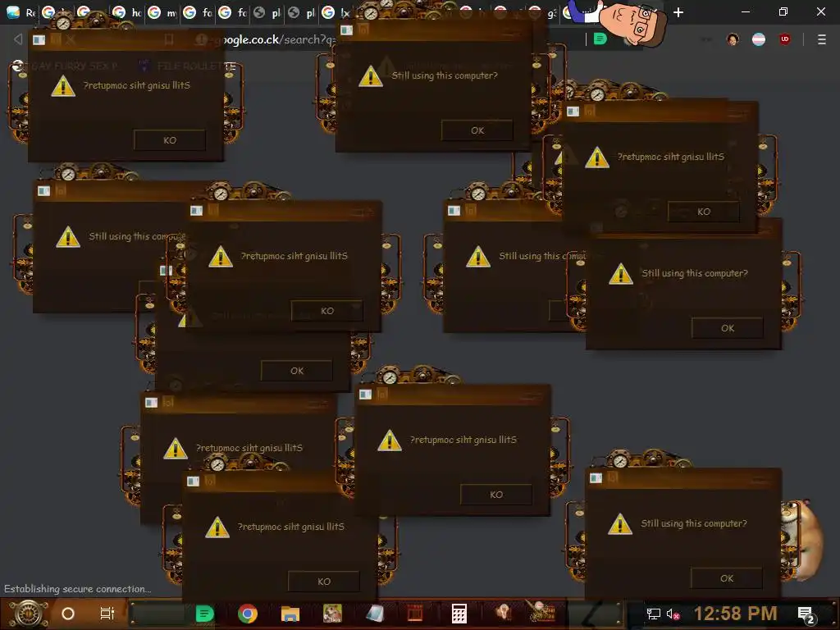Switch to the tab labeled 'g:'

550,13
